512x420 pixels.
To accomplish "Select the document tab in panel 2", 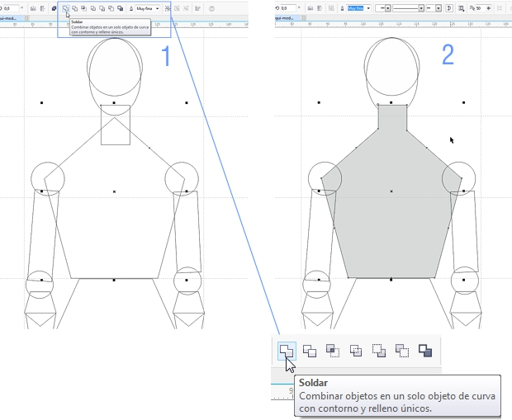I will [x=284, y=17].
